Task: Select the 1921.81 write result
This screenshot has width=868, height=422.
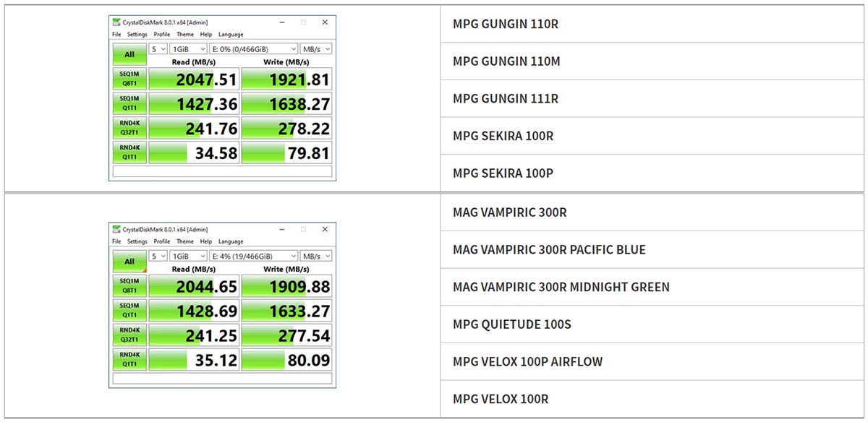Action: tap(286, 79)
